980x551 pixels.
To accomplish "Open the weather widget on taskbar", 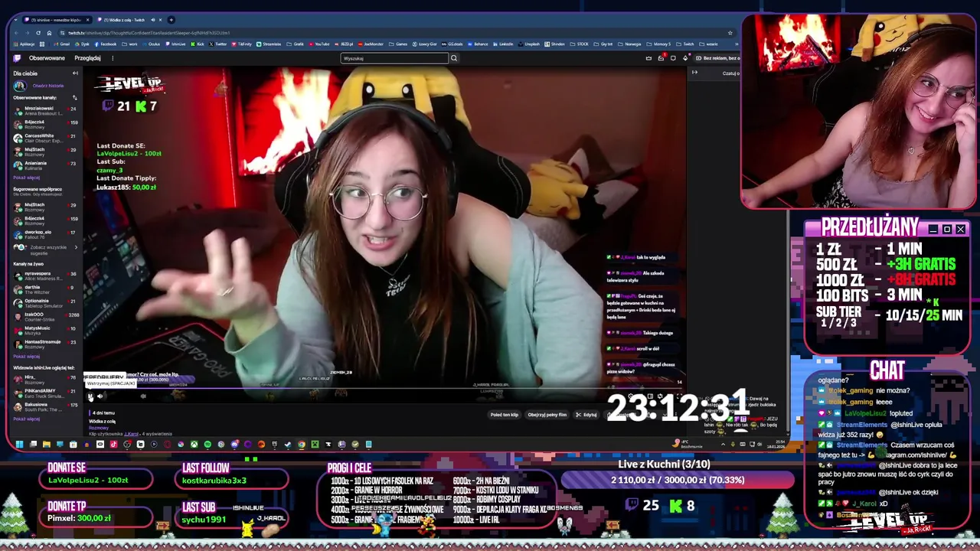I will click(x=688, y=444).
